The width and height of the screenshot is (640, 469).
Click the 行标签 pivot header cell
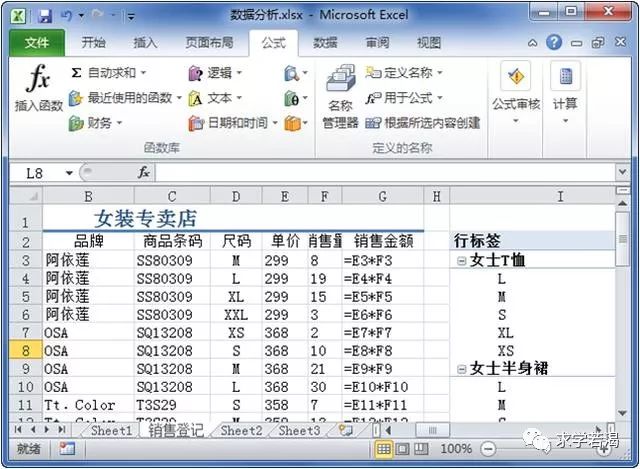point(532,241)
